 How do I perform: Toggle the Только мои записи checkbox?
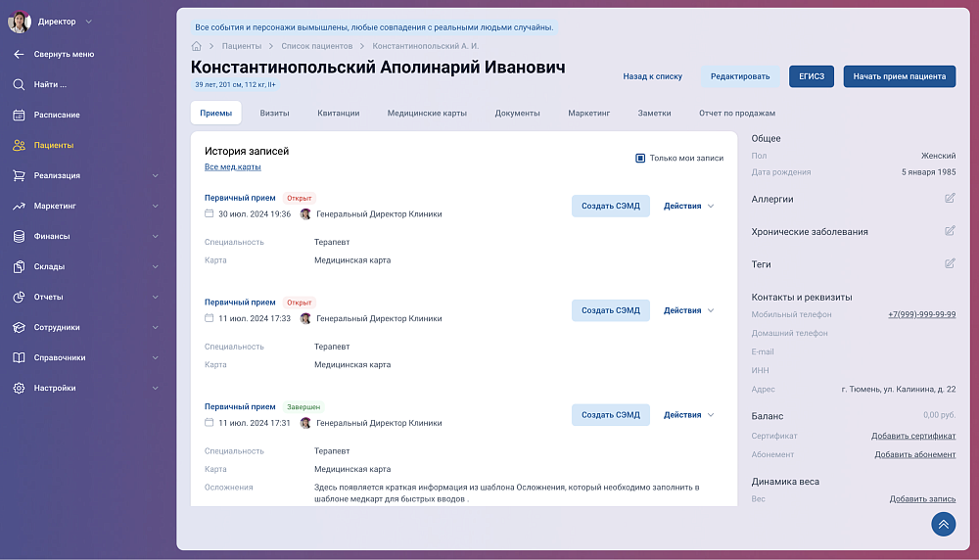coord(640,158)
